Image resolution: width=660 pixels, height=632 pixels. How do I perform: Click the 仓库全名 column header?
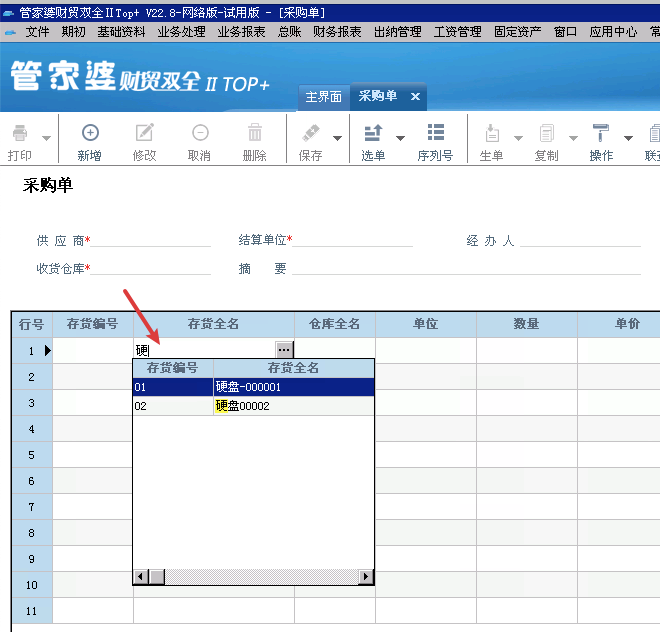(x=335, y=324)
